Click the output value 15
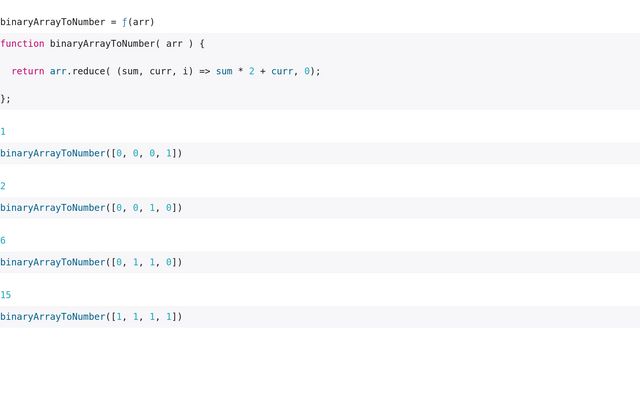Image resolution: width=640 pixels, height=400 pixels. point(6,295)
